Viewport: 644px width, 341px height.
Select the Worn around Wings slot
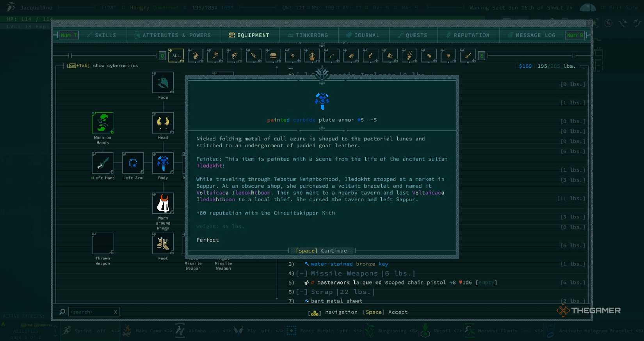163,203
